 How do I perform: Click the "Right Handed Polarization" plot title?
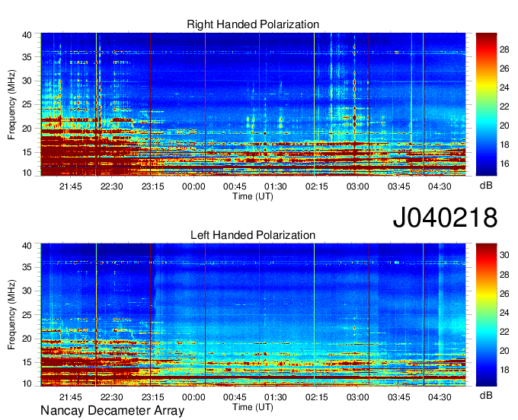(253, 24)
